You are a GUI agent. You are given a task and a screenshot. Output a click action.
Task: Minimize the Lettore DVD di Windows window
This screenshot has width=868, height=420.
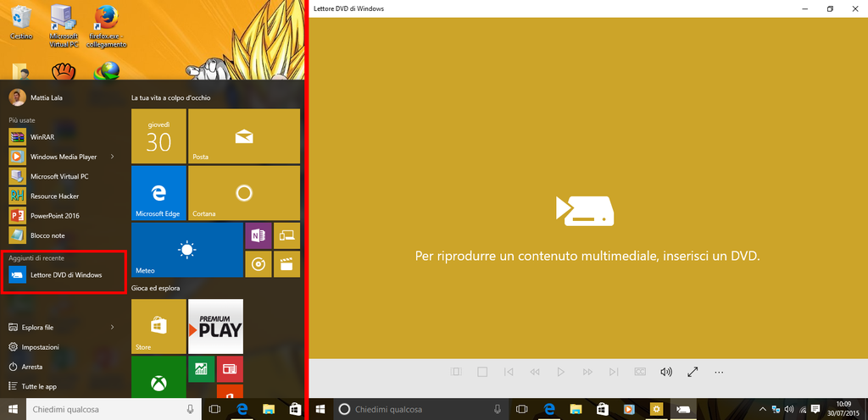point(805,8)
